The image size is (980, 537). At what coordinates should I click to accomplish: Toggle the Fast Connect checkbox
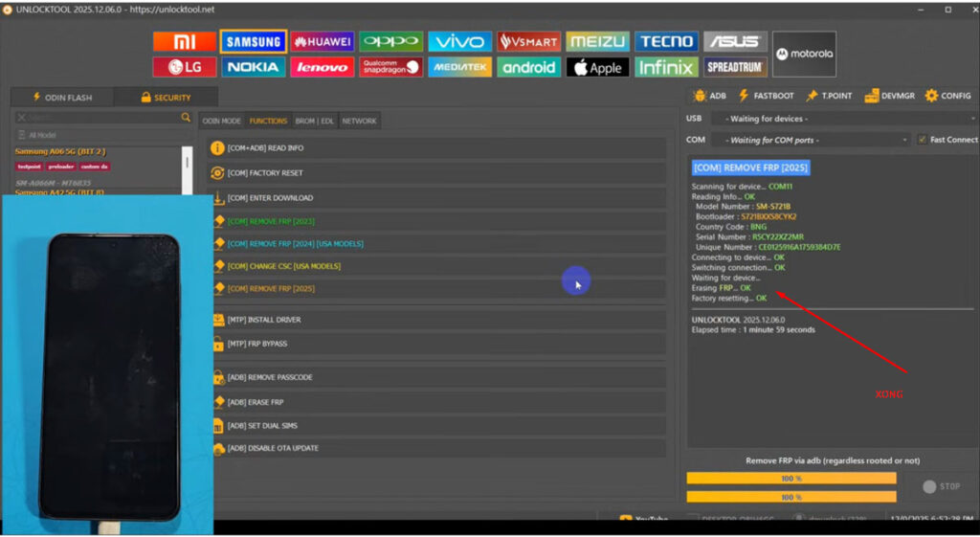point(922,140)
